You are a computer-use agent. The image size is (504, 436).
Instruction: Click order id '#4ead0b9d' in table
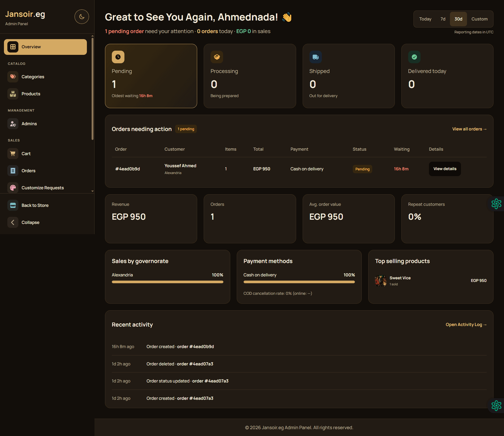(x=128, y=169)
